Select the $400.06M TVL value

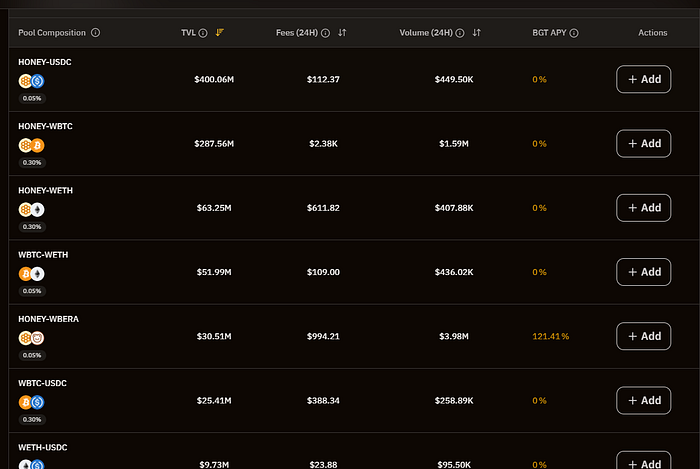(x=214, y=79)
